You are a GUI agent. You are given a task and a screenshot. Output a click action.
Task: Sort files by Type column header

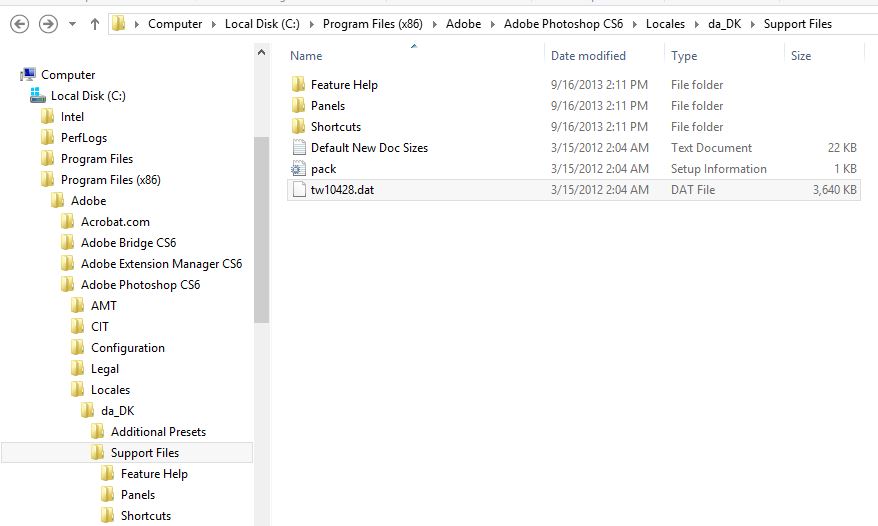pyautogui.click(x=684, y=56)
